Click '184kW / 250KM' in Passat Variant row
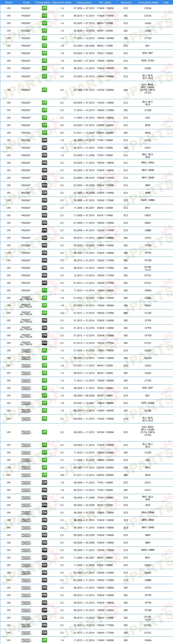This screenshot has height=644, width=173. (x=105, y=460)
